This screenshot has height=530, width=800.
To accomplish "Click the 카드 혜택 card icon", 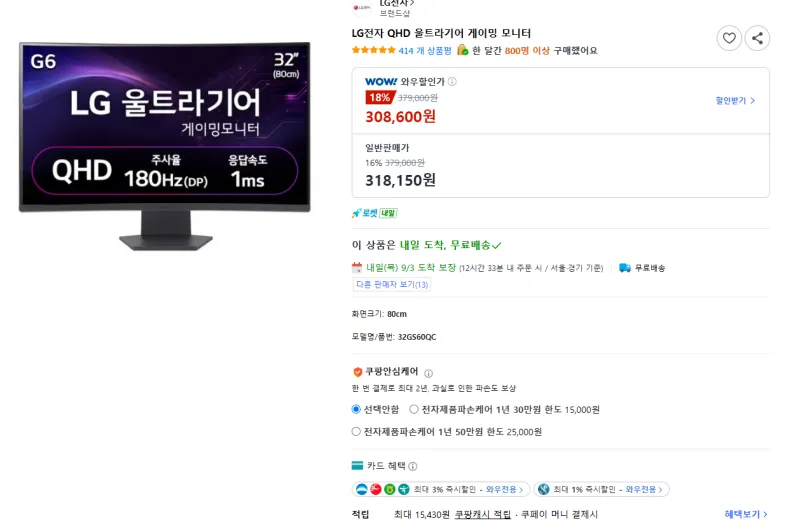I will coord(357,465).
